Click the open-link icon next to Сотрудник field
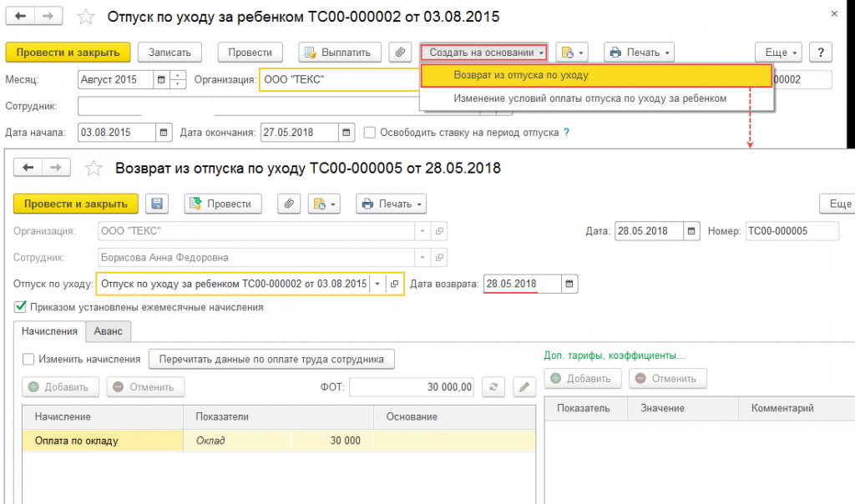This screenshot has width=855, height=504. (x=440, y=258)
